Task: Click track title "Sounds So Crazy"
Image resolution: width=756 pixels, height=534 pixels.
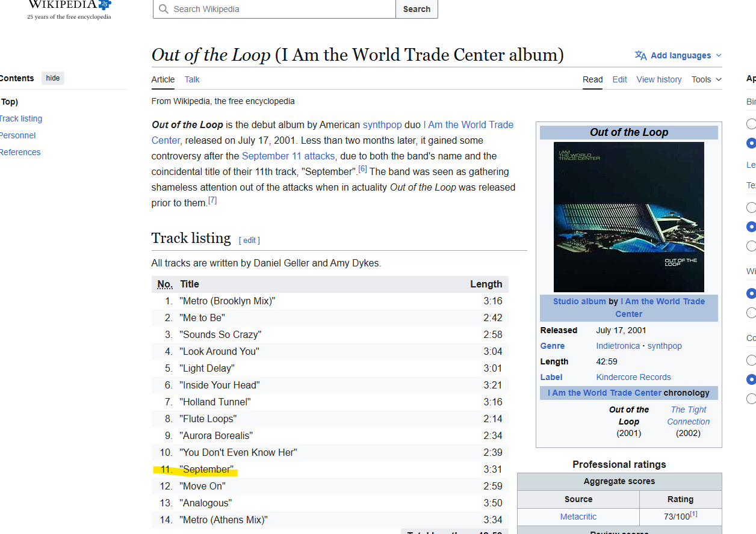Action: (220, 334)
